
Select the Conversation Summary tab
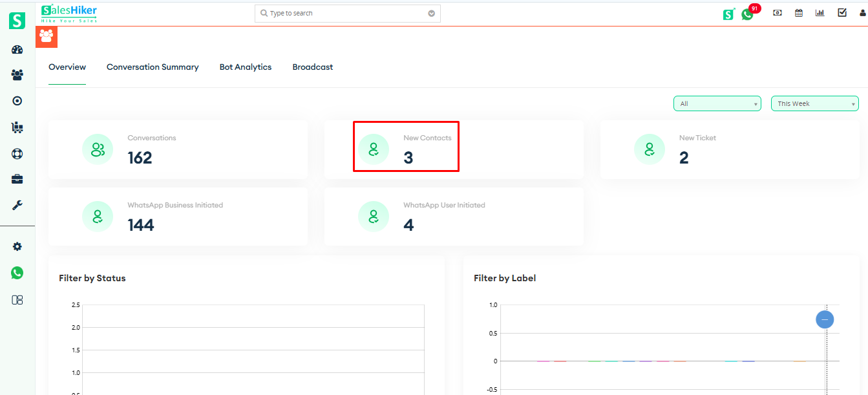coord(153,67)
